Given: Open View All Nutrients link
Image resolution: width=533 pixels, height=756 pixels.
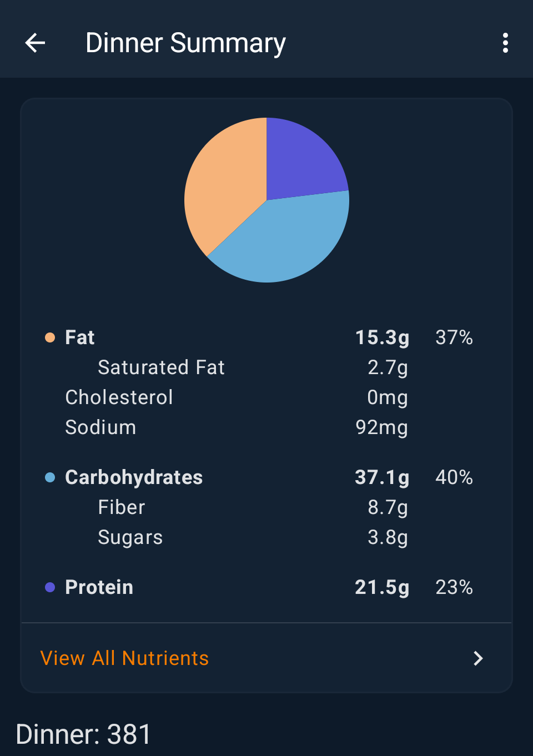Looking at the screenshot, I should point(124,658).
